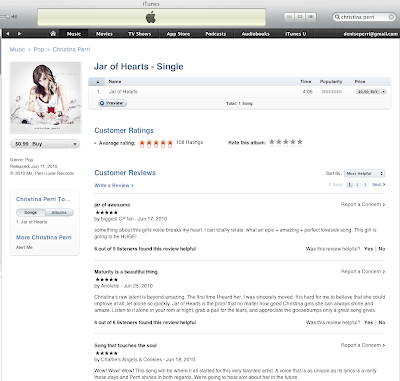This screenshot has height=381, width=400.
Task: Go to reviews page 3
Action: click(x=365, y=184)
